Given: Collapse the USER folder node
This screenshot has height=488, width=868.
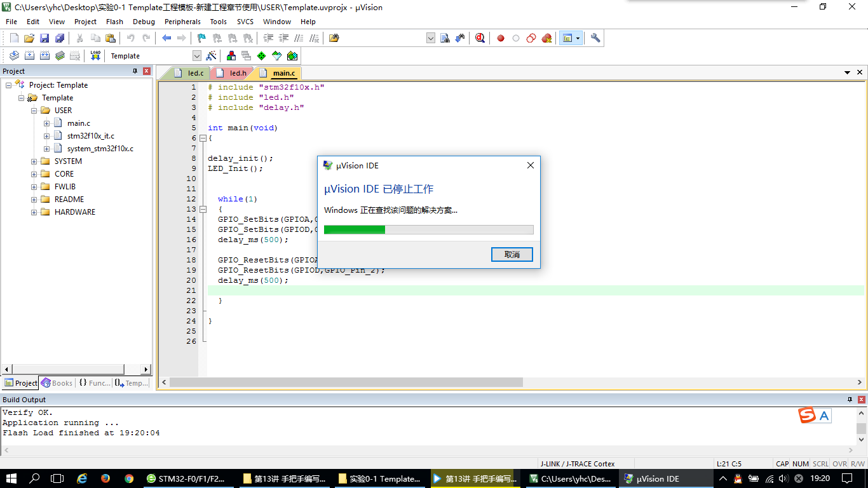Looking at the screenshot, I should pyautogui.click(x=34, y=111).
